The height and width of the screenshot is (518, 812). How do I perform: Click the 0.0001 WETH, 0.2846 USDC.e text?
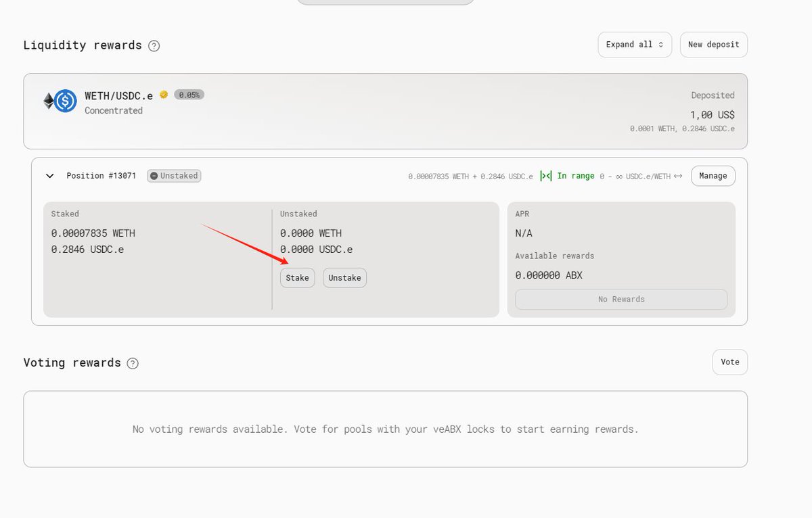[x=682, y=128]
